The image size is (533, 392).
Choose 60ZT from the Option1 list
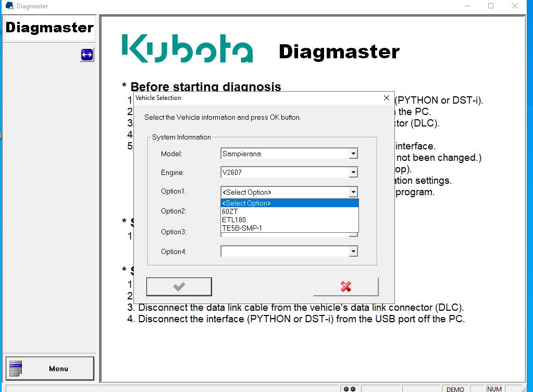point(290,211)
